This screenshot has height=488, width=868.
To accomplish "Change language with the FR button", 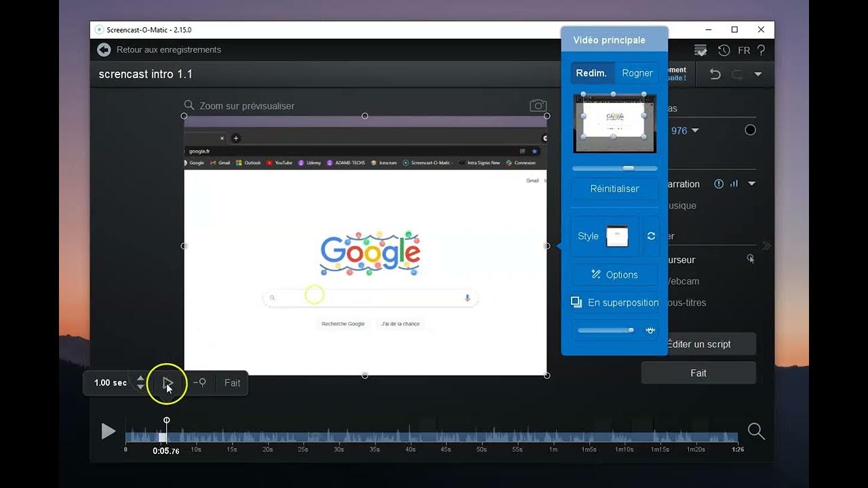I will [744, 50].
